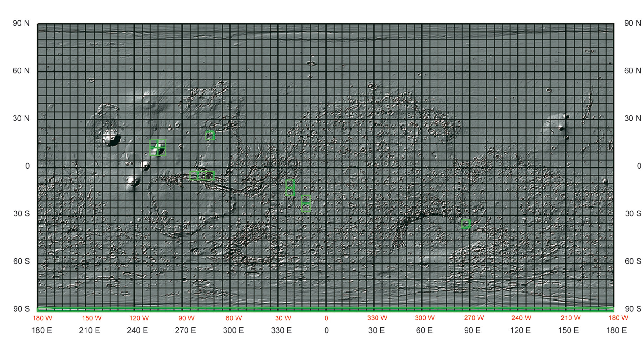Click the red '180 W' label at the left end
The height and width of the screenshot is (343, 644).
pyautogui.click(x=42, y=318)
